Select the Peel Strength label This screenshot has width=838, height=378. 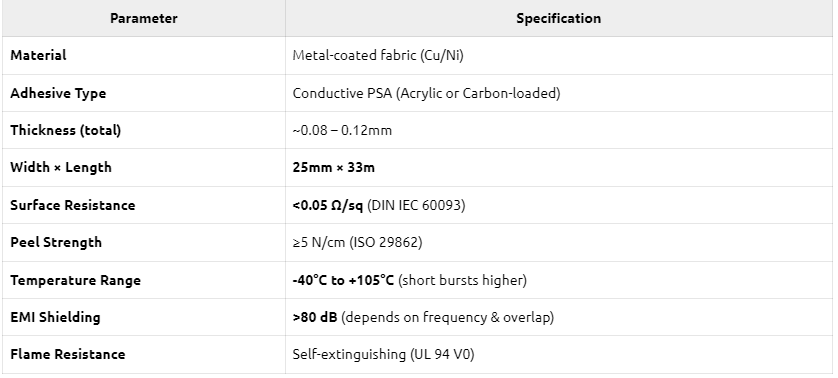click(x=56, y=242)
